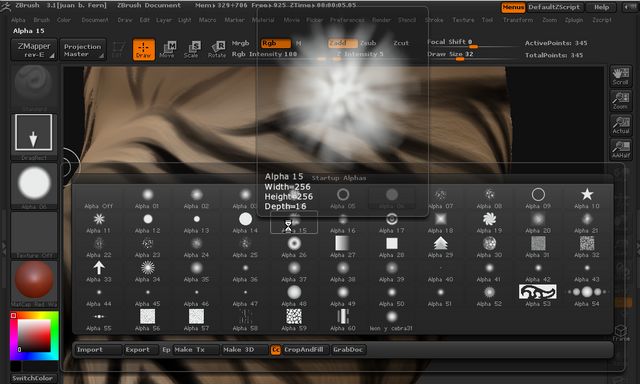Image resolution: width=640 pixels, height=384 pixels.
Task: Toggle Rgb paint channel
Action: pos(276,43)
